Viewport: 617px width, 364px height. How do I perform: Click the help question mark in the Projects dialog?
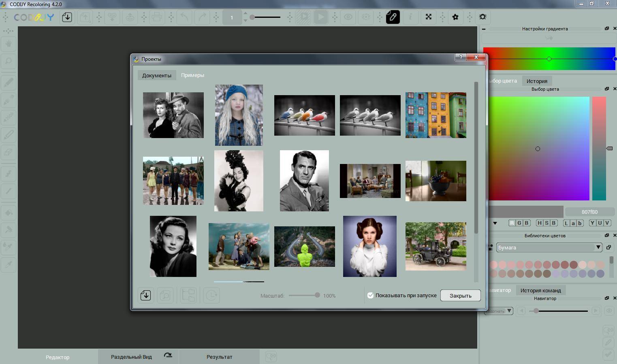(x=461, y=57)
